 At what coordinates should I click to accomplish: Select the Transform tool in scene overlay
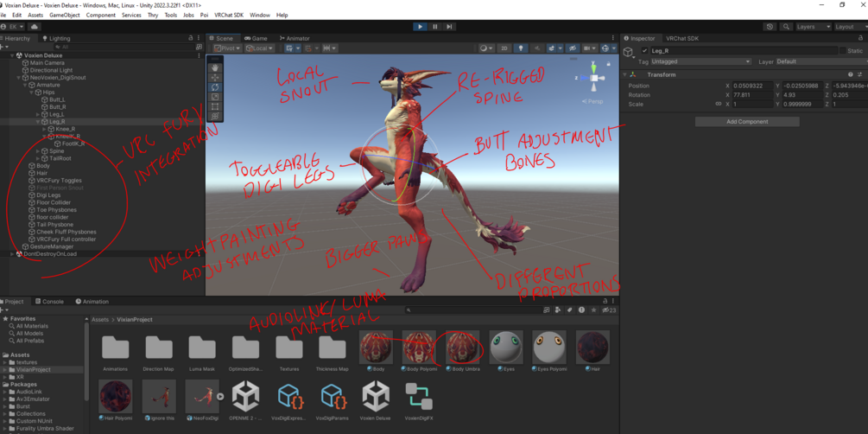[x=215, y=116]
